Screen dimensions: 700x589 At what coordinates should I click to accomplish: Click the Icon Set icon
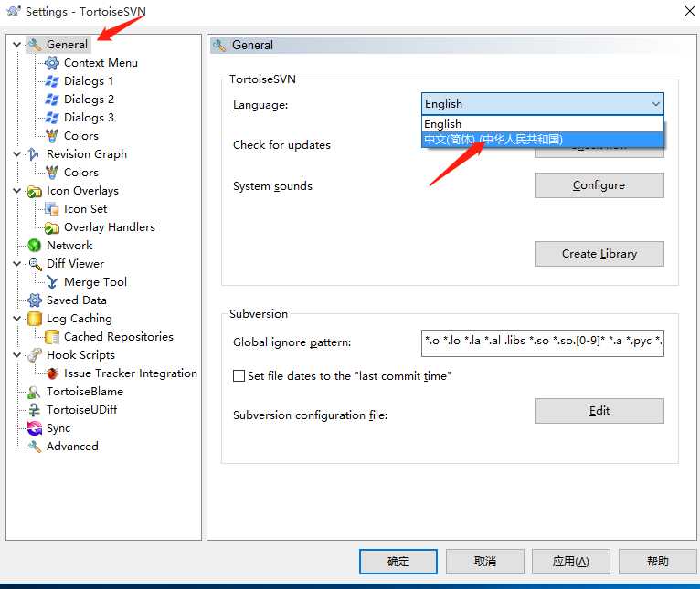pyautogui.click(x=52, y=209)
